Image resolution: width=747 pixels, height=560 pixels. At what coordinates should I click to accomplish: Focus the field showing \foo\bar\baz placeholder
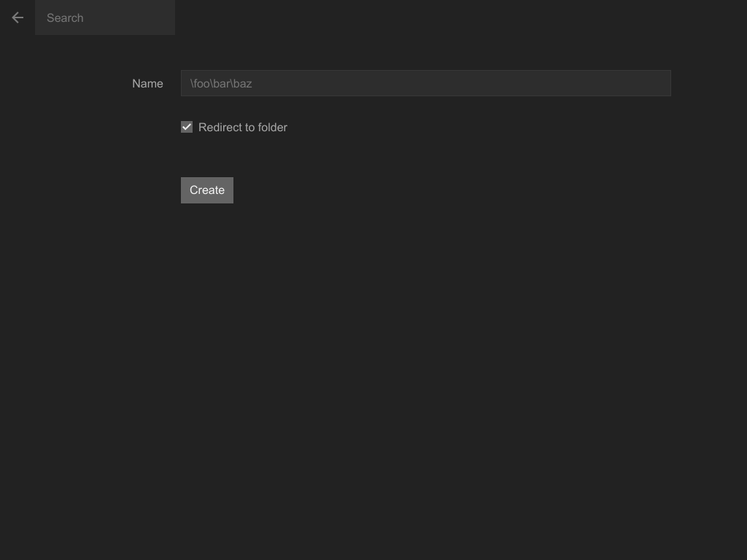425,83
